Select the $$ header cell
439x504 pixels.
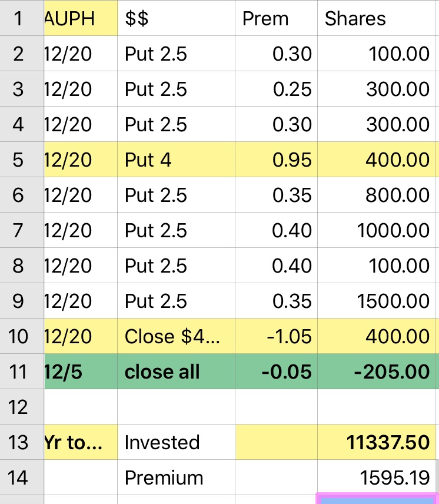pos(176,18)
